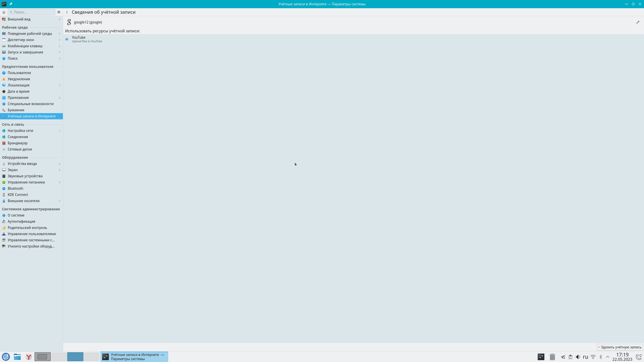
Task: Click the pencil edit icon for google12
Action: pyautogui.click(x=638, y=22)
